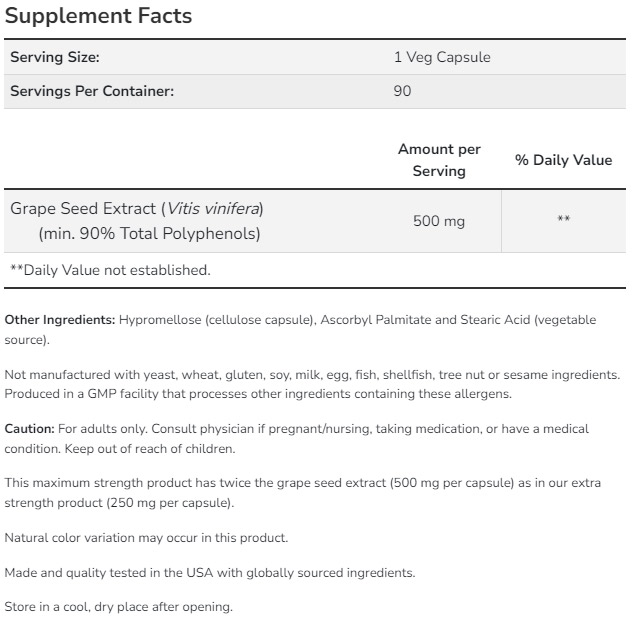Click the Daily Value not established footnote
The width and height of the screenshot is (632, 618).
click(110, 270)
